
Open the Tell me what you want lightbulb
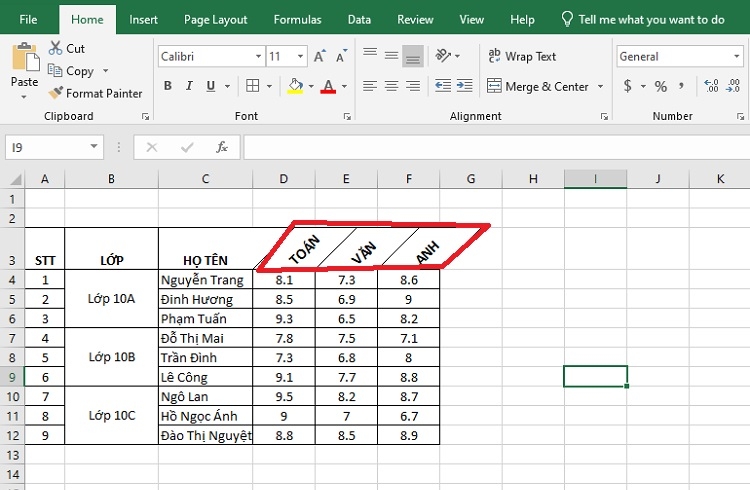click(x=567, y=19)
